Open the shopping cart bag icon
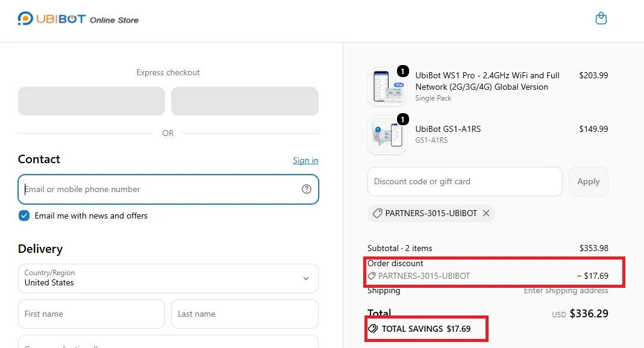Viewport: 644px width, 348px height. (x=601, y=19)
